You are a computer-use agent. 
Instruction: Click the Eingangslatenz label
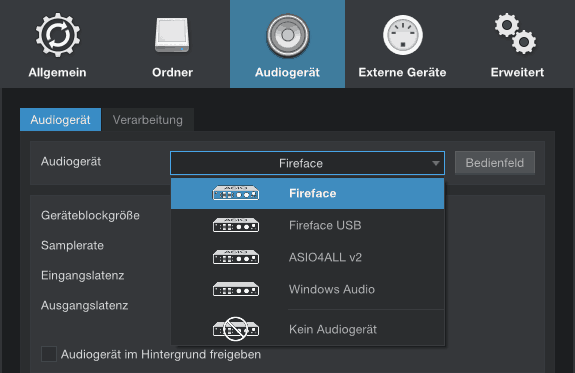[83, 275]
